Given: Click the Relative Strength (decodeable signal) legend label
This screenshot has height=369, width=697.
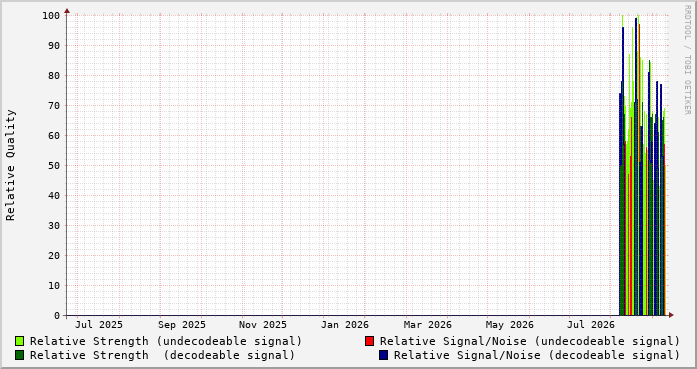Looking at the screenshot, I should 162,355.
